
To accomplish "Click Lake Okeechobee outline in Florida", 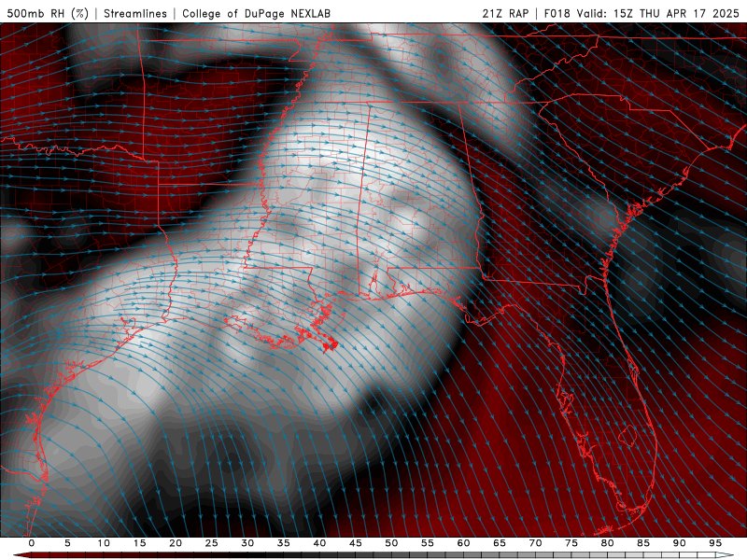I will 627,435.
